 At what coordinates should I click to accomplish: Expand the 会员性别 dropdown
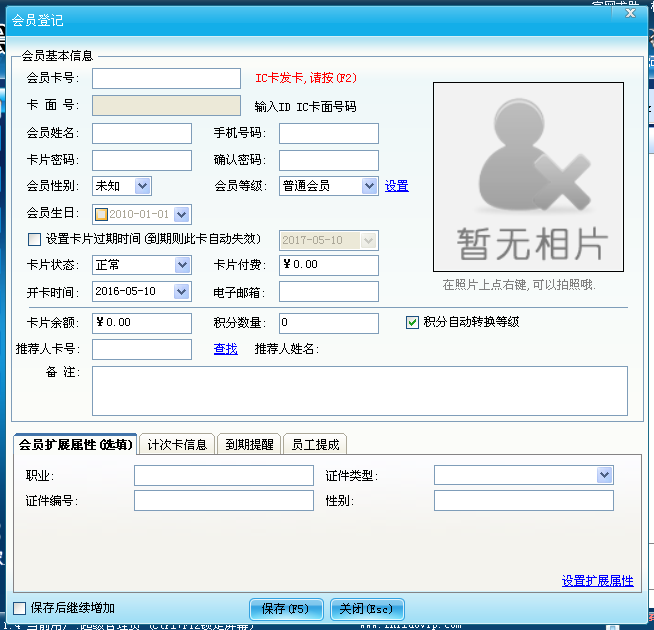click(141, 186)
